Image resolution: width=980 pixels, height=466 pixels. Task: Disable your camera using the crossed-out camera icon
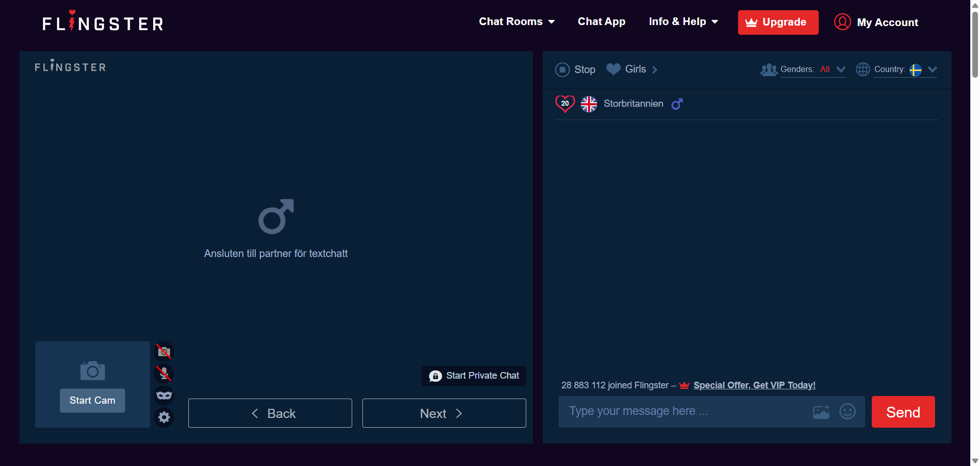point(164,352)
